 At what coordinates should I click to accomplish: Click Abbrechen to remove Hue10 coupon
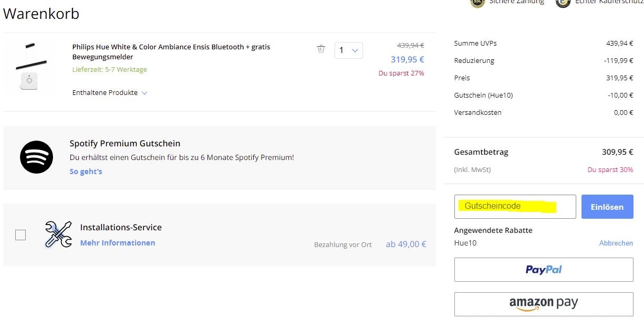click(x=616, y=243)
